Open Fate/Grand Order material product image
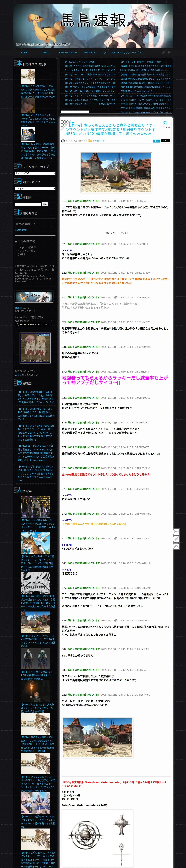186x868 pixels. point(97,838)
